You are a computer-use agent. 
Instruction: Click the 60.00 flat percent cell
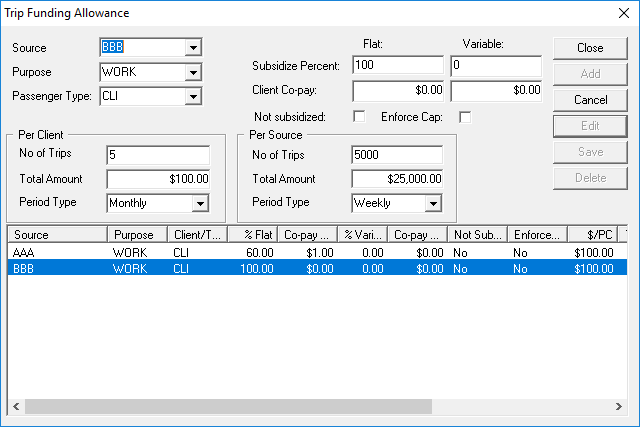(x=260, y=253)
